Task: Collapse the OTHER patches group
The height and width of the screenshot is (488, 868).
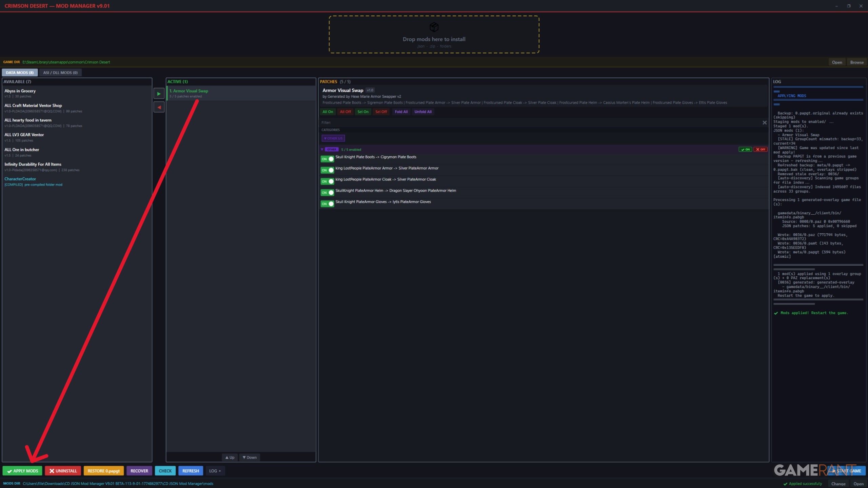Action: tap(322, 150)
